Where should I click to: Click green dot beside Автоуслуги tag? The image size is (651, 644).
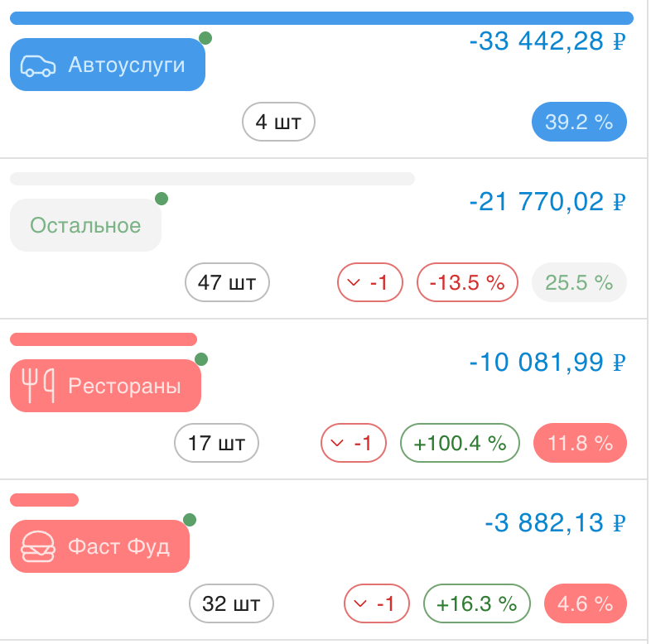coord(205,38)
